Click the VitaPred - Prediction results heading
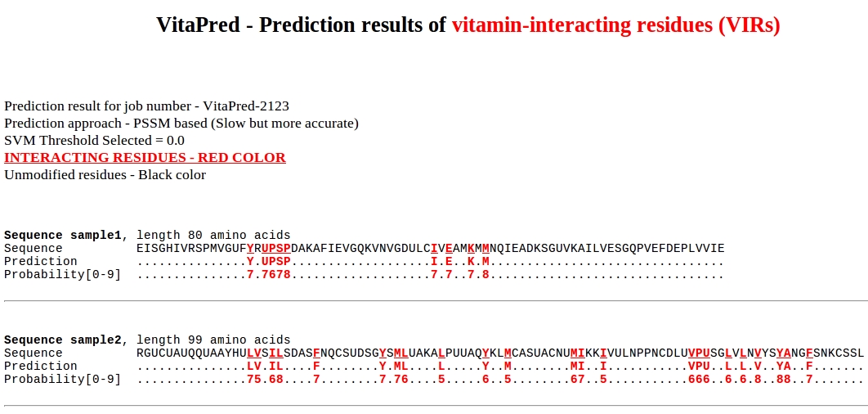The image size is (868, 414). click(x=302, y=25)
